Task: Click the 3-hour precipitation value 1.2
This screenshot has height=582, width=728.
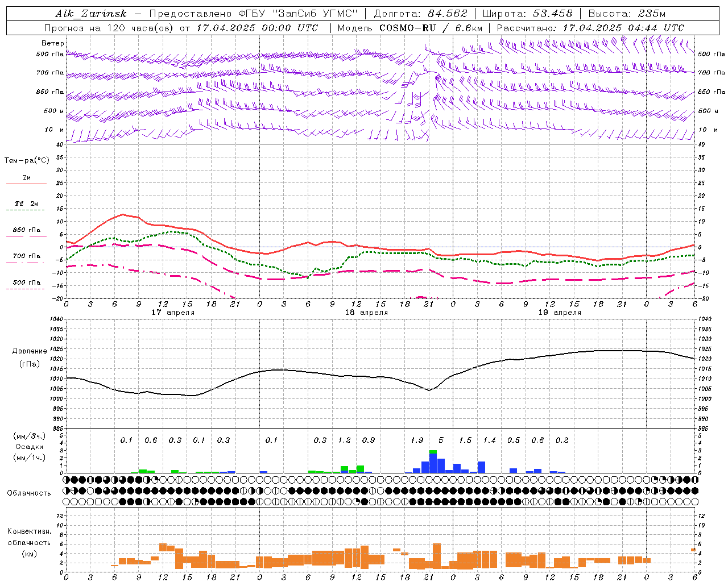Action: (x=344, y=440)
